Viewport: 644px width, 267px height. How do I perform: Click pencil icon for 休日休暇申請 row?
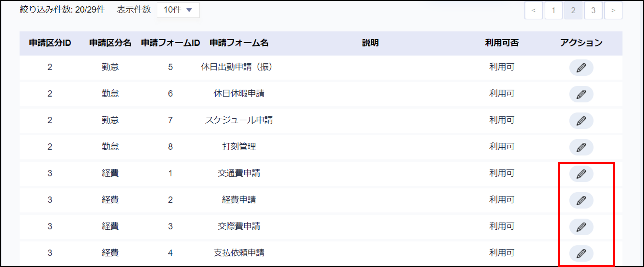point(581,94)
